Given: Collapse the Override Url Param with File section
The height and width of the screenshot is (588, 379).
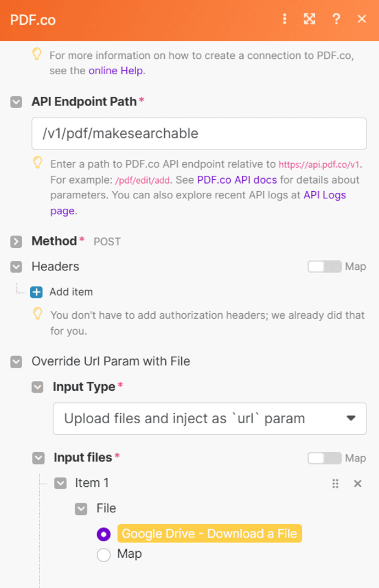Looking at the screenshot, I should pyautogui.click(x=16, y=362).
